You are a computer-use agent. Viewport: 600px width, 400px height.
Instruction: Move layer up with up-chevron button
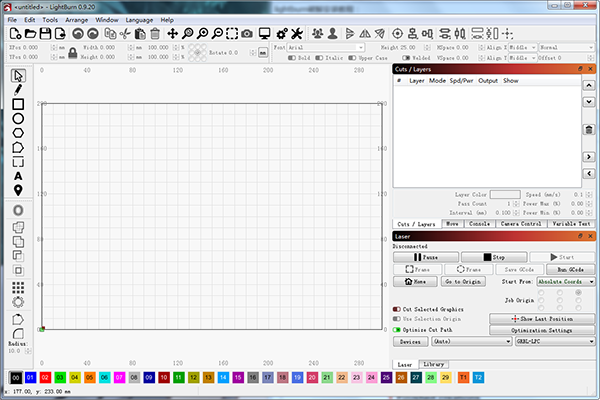(589, 85)
